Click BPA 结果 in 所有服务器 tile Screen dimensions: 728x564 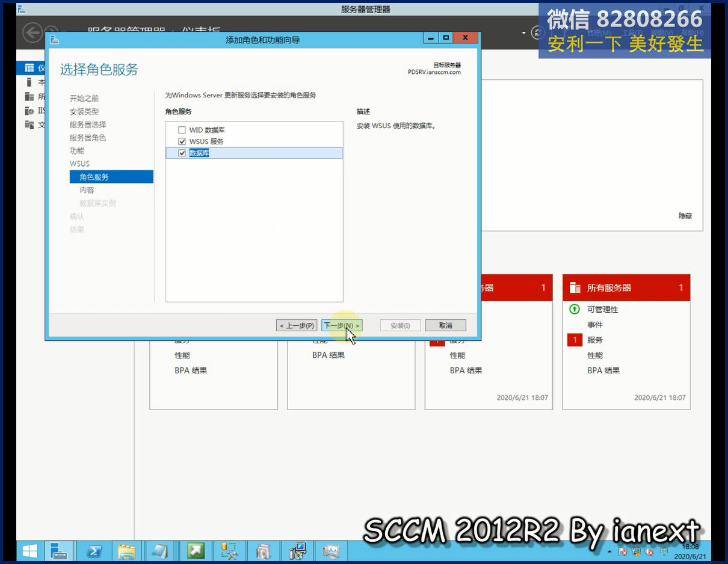(x=603, y=370)
